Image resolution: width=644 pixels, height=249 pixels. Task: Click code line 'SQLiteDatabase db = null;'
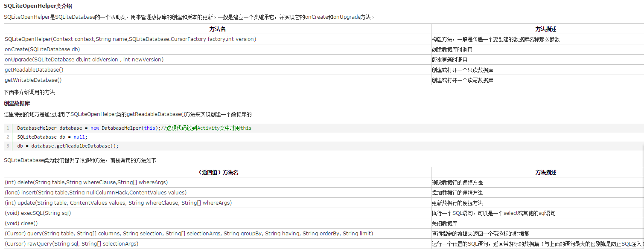point(52,137)
